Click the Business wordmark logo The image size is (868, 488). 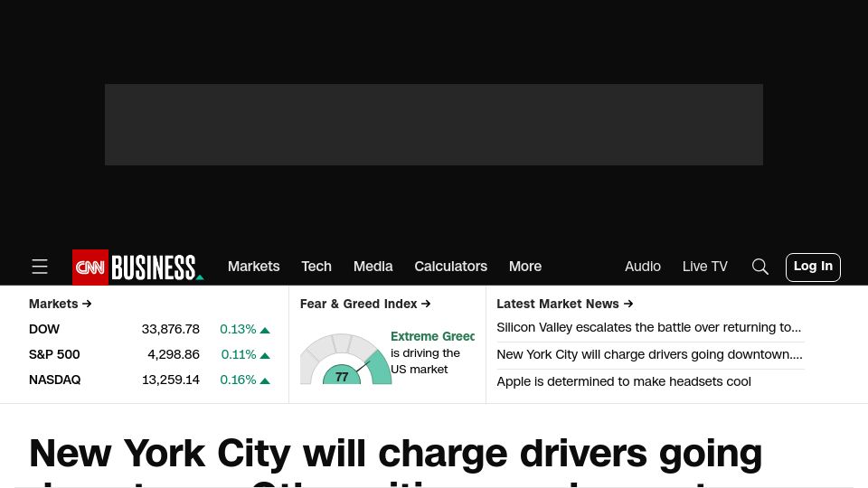point(157,267)
